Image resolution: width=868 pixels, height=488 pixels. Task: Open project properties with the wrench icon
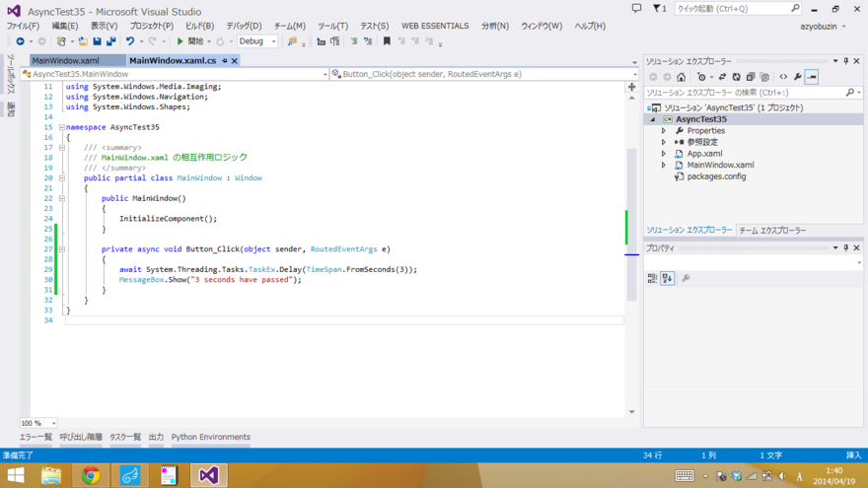pos(797,77)
